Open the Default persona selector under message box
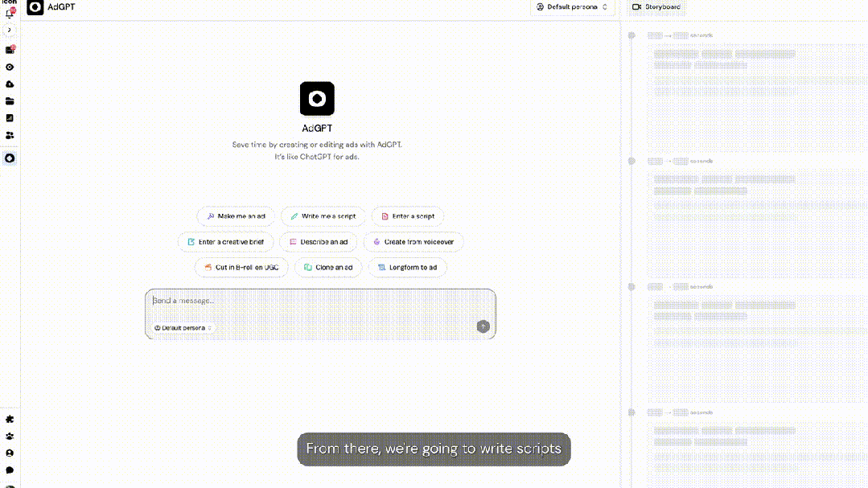 [183, 328]
